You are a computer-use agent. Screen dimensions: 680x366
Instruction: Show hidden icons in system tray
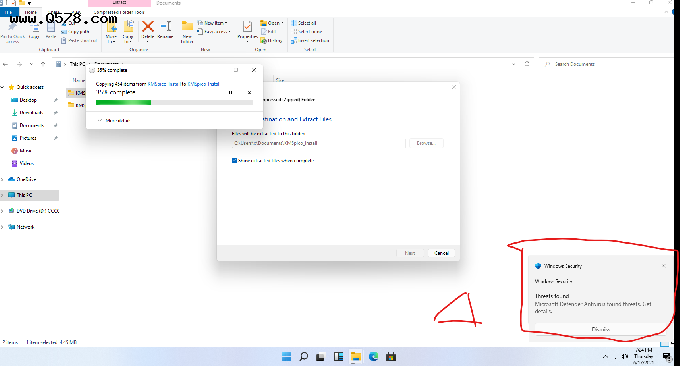[605, 356]
